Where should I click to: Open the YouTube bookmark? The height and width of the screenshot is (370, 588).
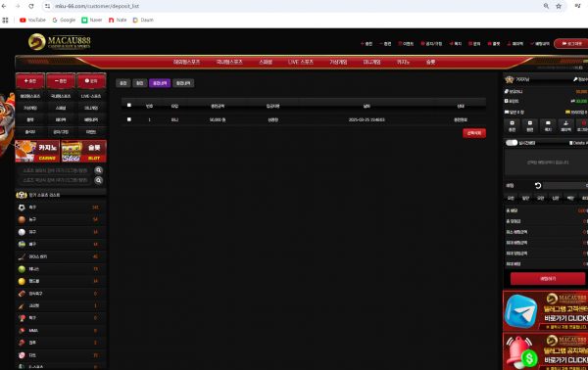click(32, 20)
